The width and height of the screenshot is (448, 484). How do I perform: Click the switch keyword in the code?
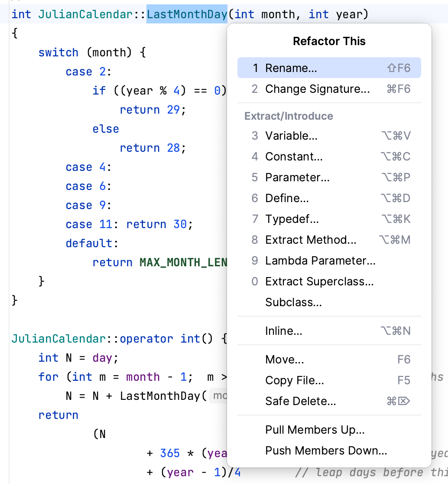tap(58, 52)
